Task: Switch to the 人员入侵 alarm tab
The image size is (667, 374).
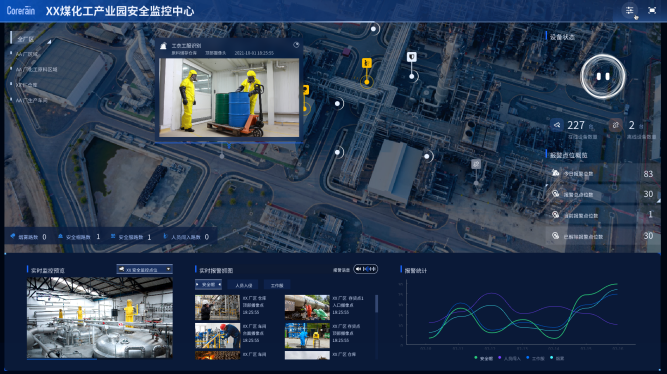Action: (244, 285)
